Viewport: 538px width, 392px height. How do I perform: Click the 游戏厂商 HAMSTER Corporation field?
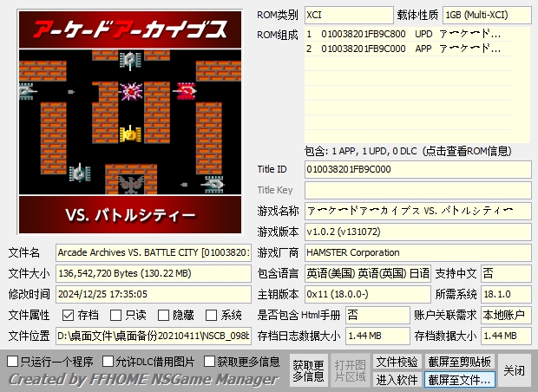(x=417, y=252)
